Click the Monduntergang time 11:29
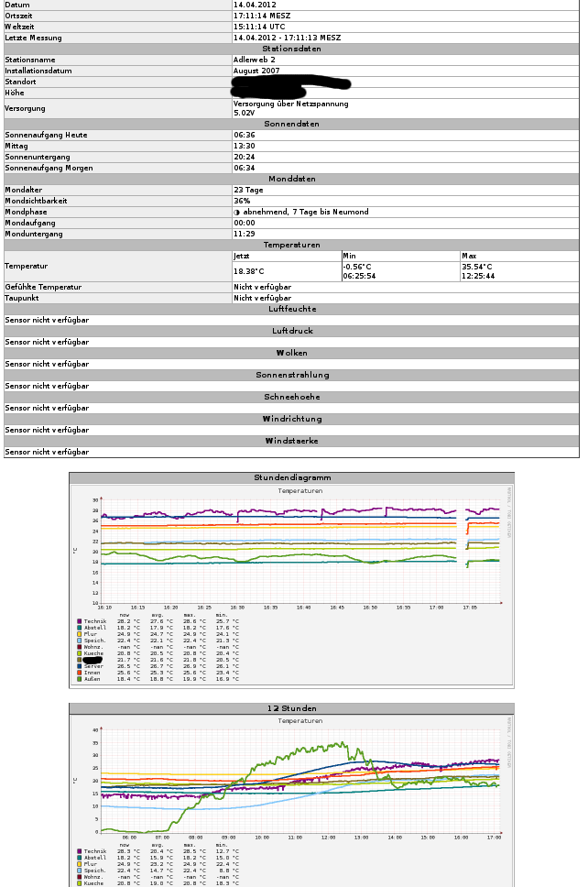The height and width of the screenshot is (887, 588). point(245,234)
